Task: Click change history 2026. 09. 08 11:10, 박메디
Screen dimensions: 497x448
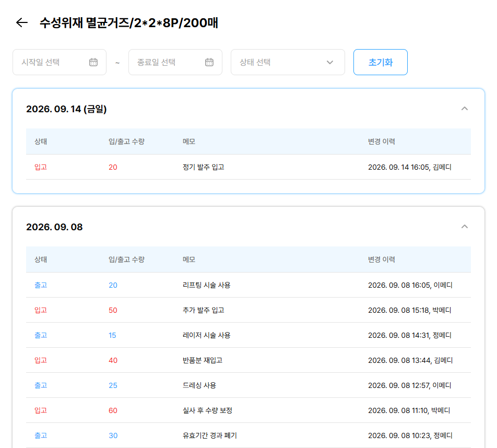Action: (x=409, y=410)
